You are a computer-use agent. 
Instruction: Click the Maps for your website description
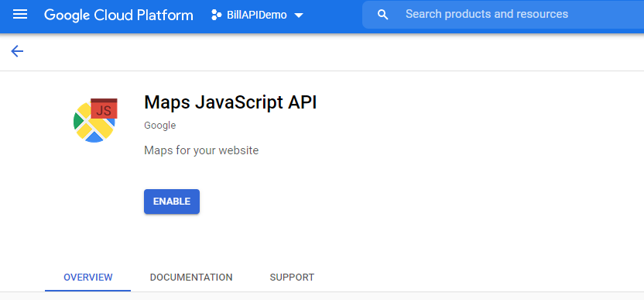[x=201, y=150]
